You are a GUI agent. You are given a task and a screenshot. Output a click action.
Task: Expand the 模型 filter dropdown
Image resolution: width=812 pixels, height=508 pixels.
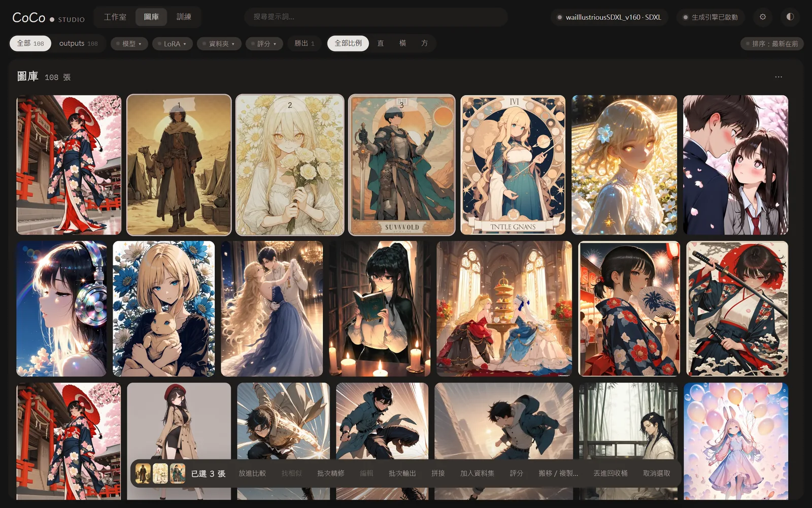coord(129,44)
